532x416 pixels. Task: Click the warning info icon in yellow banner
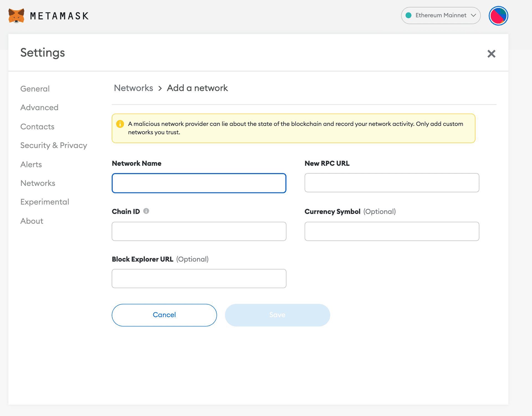120,124
